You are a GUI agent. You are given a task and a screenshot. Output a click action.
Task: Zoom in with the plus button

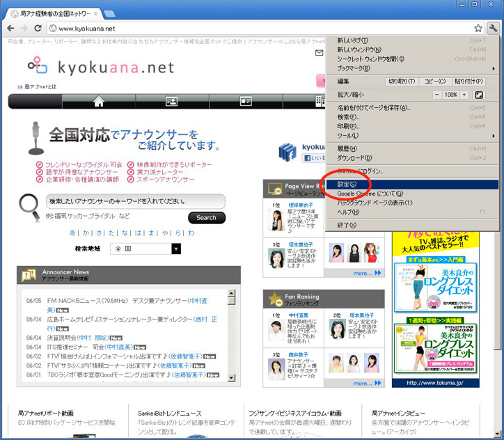pyautogui.click(x=464, y=95)
